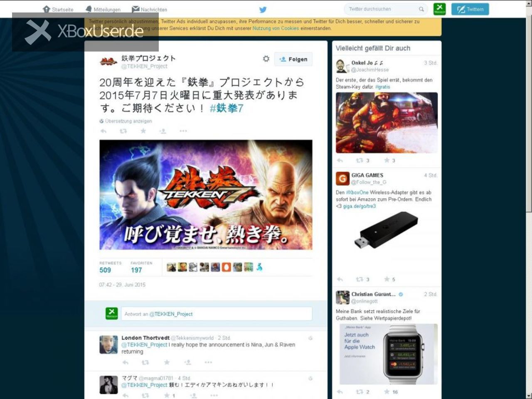Click Folgen follow button
The image size is (532, 399).
(293, 59)
